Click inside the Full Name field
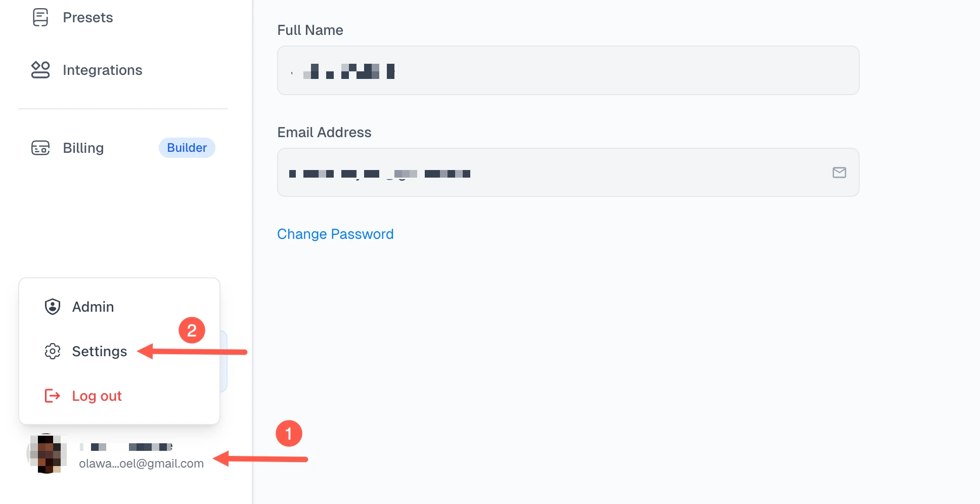Screen dimensions: 980x504 point(566,70)
